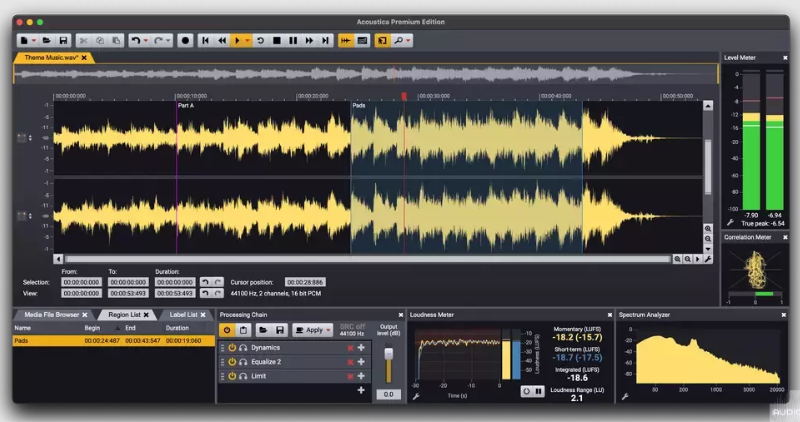Save the processing chain with the floppy icon

coord(280,330)
